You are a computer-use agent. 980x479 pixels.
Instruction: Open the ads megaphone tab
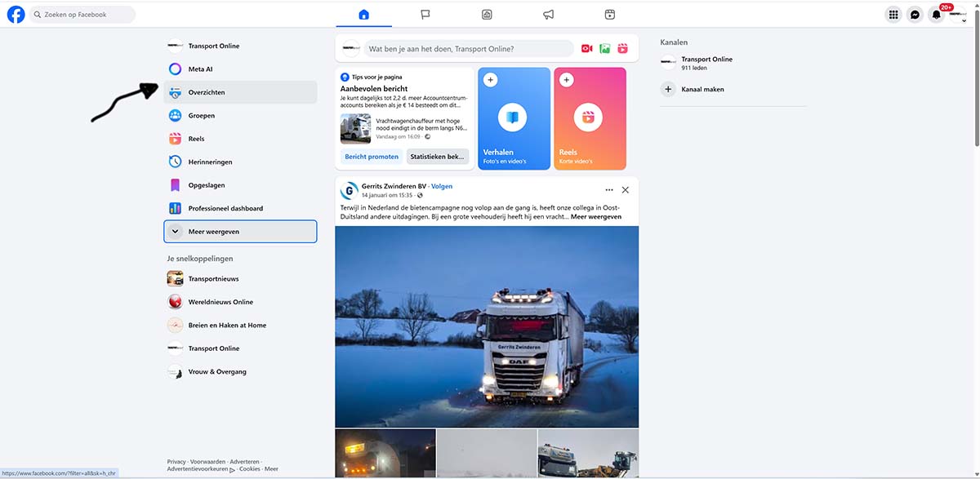(549, 15)
